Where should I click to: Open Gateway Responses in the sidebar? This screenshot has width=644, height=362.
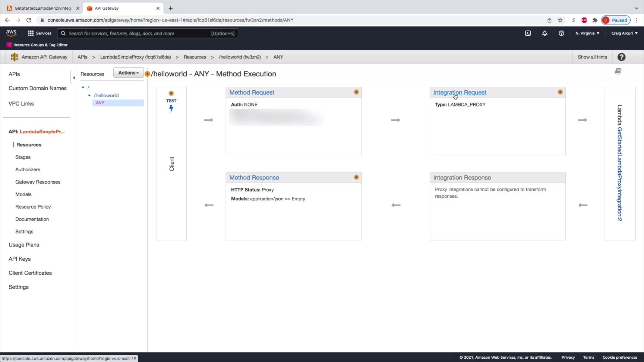click(38, 182)
